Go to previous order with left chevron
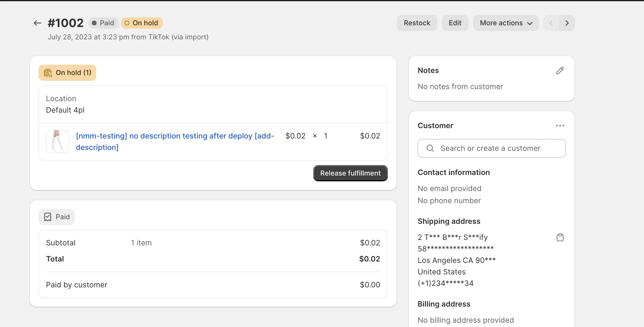Viewport: 644px width, 327px height. click(551, 23)
